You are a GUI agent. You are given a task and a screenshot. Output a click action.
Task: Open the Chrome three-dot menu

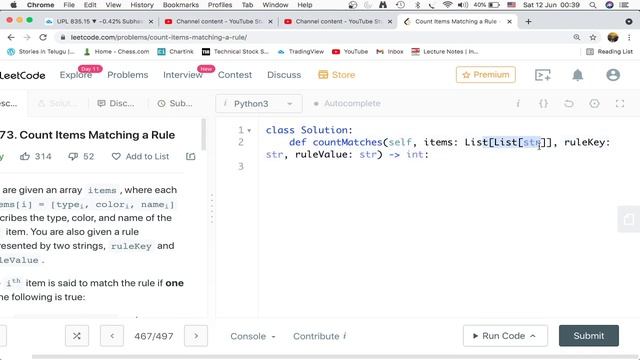pyautogui.click(x=629, y=37)
